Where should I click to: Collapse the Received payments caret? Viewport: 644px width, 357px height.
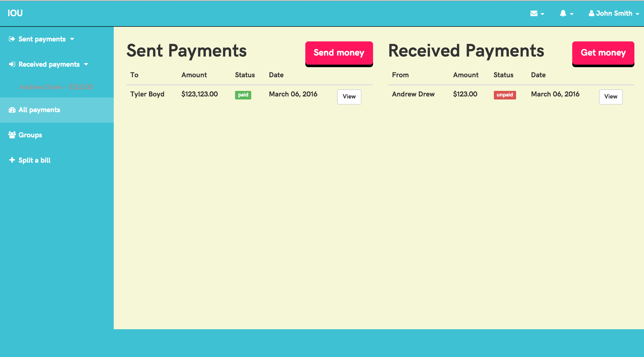pyautogui.click(x=86, y=64)
